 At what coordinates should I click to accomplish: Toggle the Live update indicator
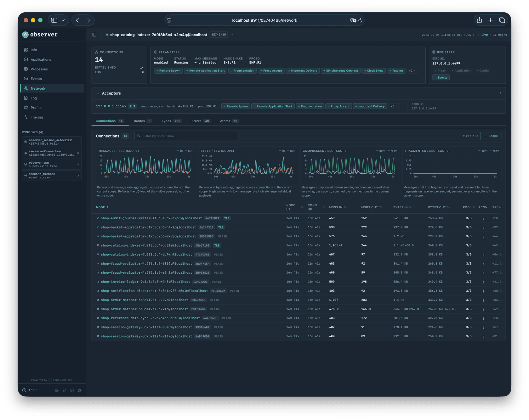click(483, 35)
